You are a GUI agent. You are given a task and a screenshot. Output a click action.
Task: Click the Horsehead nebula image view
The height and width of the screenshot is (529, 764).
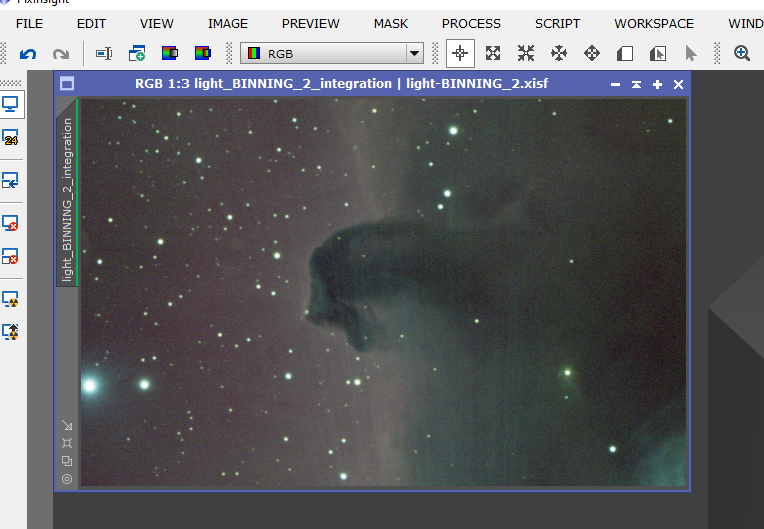pyautogui.click(x=383, y=292)
